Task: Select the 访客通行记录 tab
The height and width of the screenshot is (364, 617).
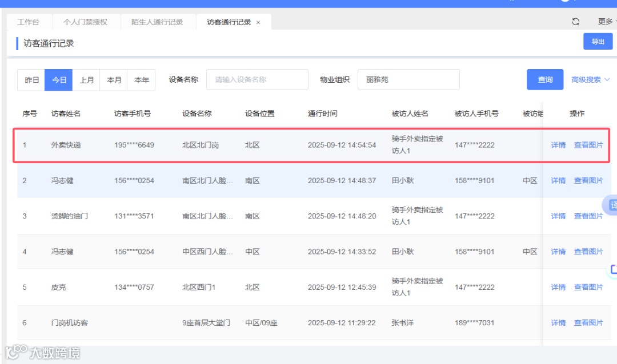Action: 229,22
